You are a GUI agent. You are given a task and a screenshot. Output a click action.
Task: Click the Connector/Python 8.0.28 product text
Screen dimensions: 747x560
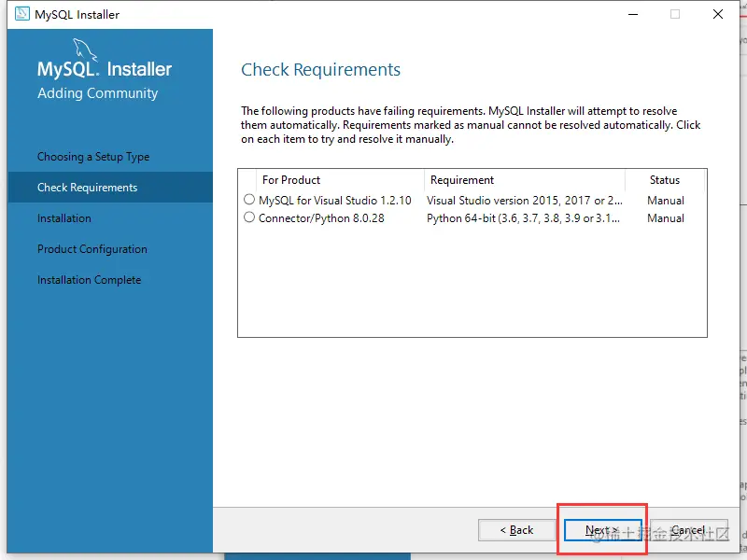[x=321, y=218]
